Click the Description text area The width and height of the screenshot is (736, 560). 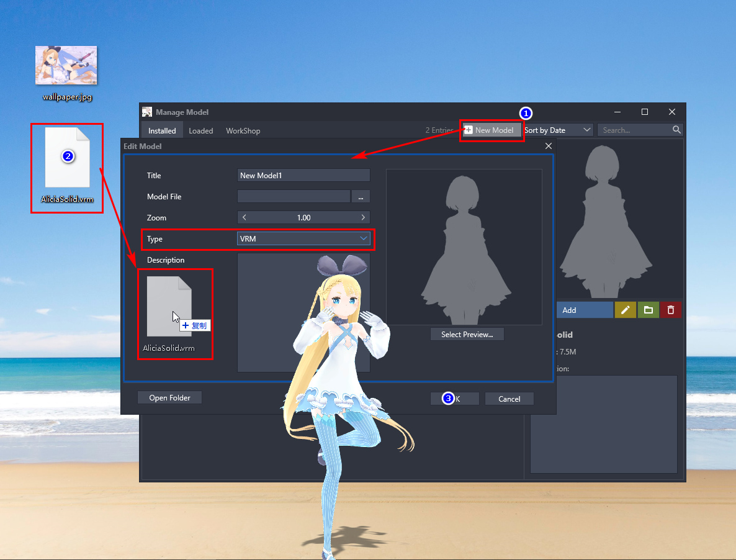(303, 313)
